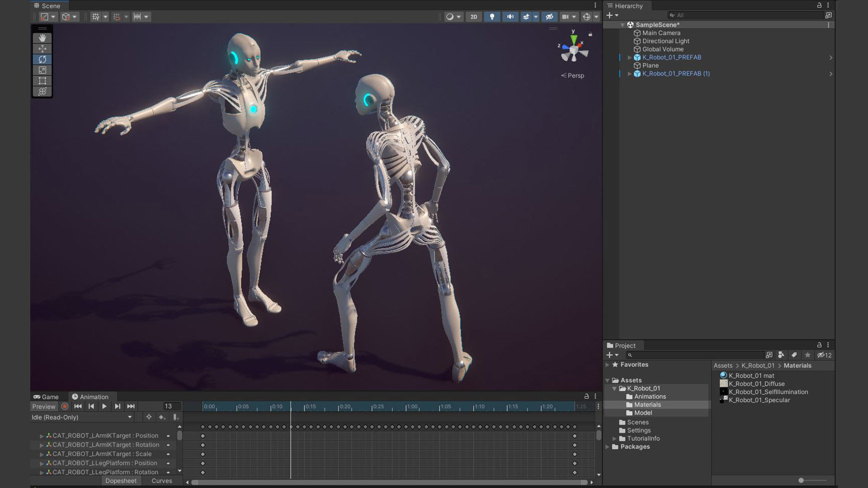Viewport: 868px width, 488px height.
Task: Select the Move tool
Action: point(42,49)
